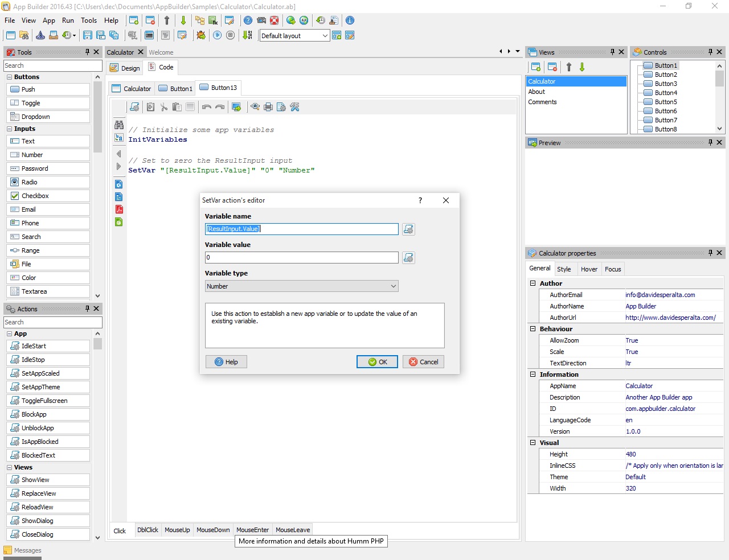The image size is (729, 560).
Task: Switch to the Button1 code tab
Action: 175,89
